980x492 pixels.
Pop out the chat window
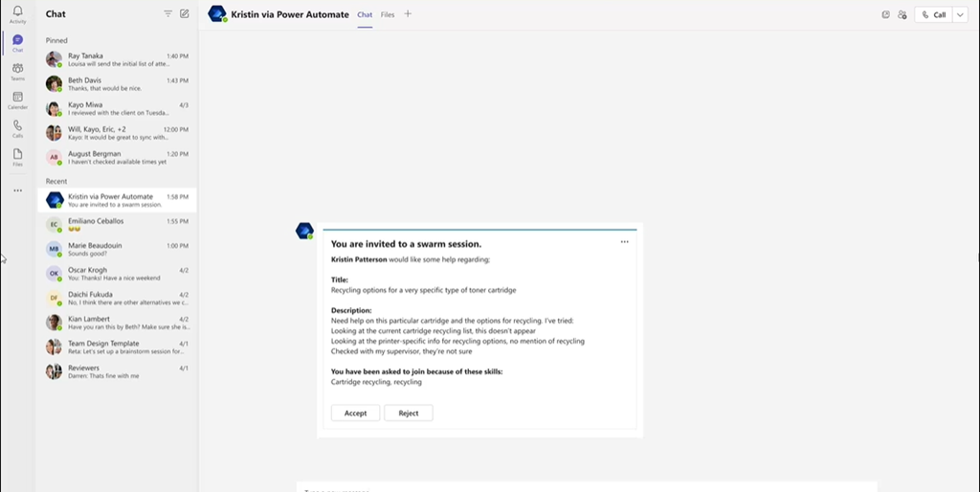coord(886,15)
